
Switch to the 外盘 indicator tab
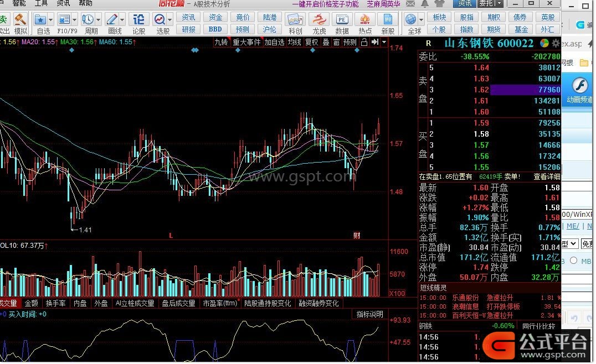(x=101, y=303)
